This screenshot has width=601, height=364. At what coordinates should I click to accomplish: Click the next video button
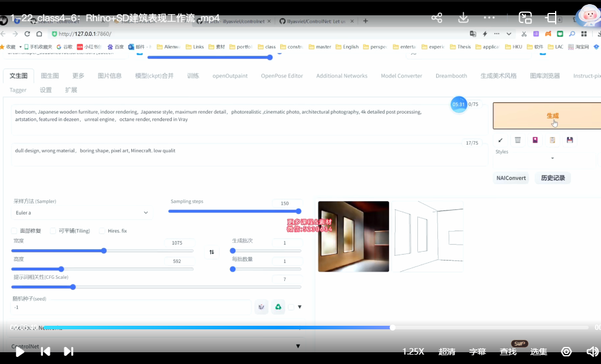(x=69, y=352)
